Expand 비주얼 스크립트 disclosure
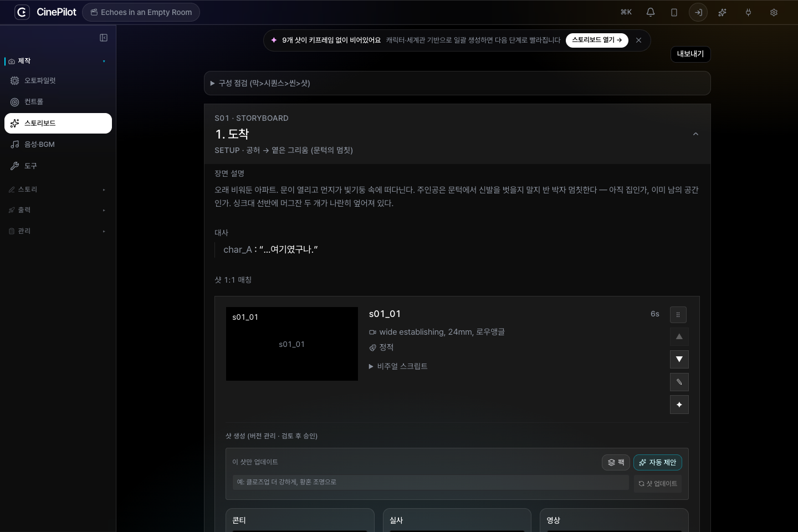The image size is (798, 532). click(398, 366)
